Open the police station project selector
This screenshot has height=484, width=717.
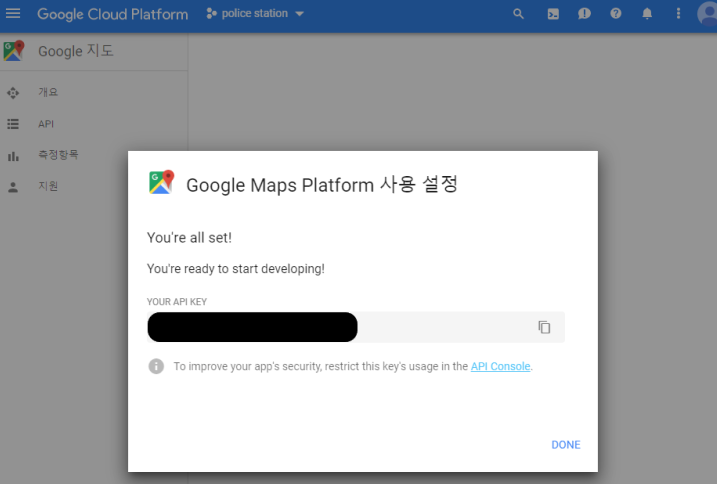255,13
